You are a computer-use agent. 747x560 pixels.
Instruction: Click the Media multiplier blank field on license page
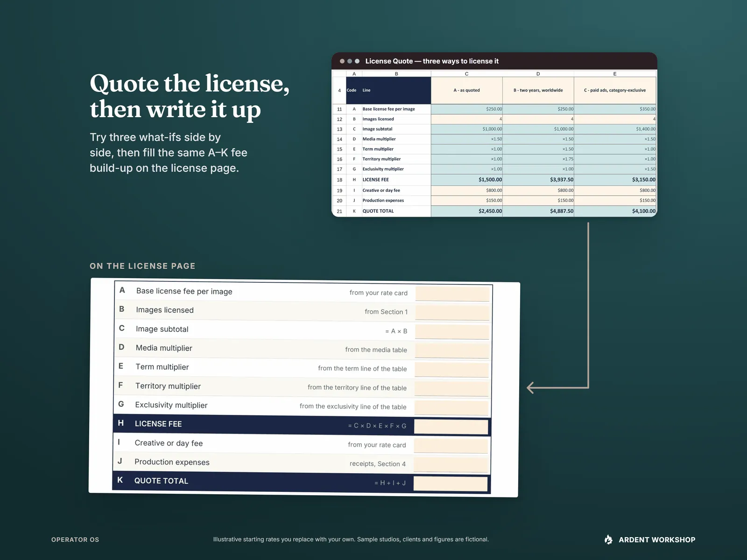click(452, 350)
